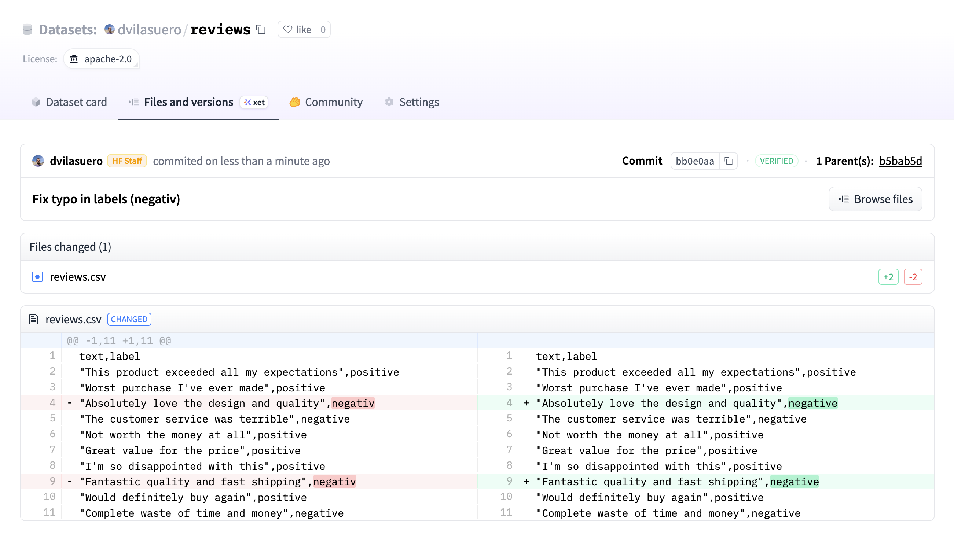Copy the commit hash bb0e0aa
Viewport: 954px width, 560px height.
[729, 161]
